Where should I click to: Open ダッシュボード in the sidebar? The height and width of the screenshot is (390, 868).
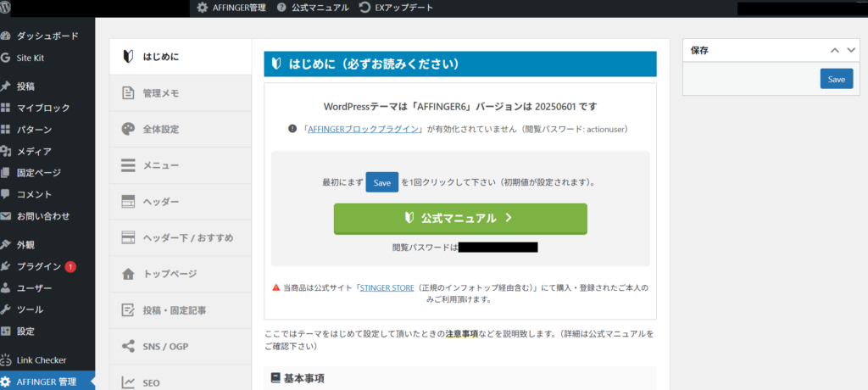[47, 36]
